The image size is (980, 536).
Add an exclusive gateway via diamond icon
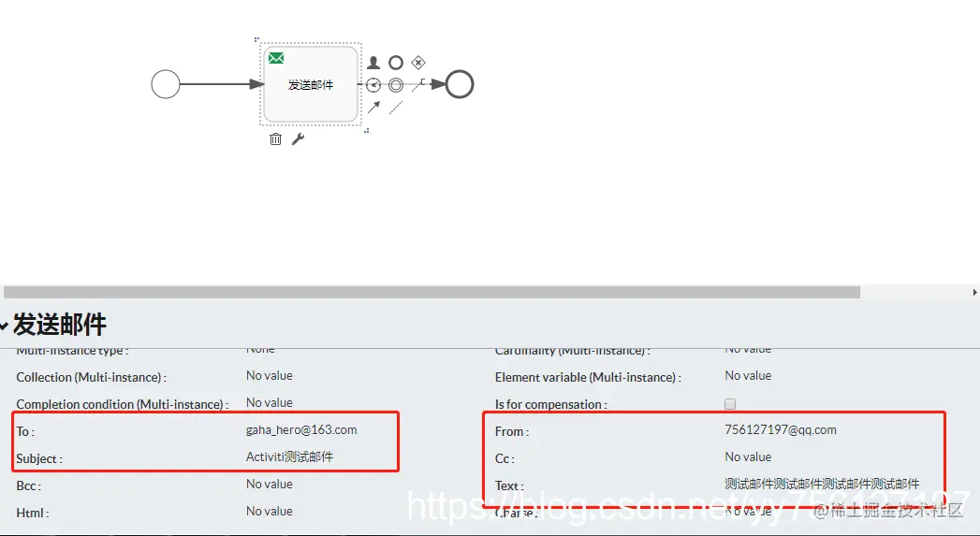[418, 63]
